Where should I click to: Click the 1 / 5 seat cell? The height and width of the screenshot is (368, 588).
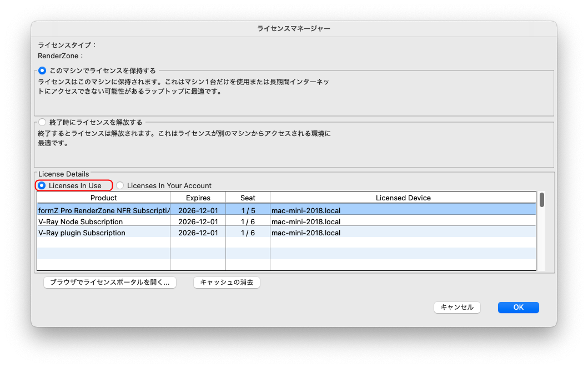click(248, 210)
